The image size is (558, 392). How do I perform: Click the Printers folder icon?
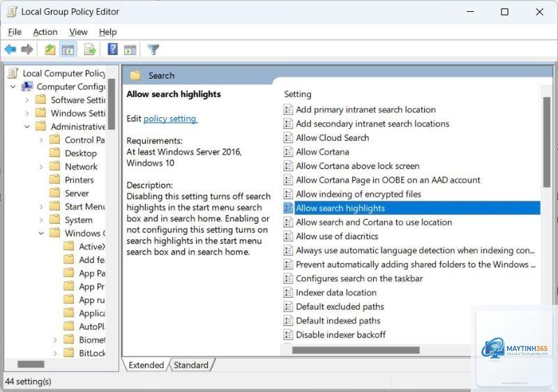tap(54, 179)
